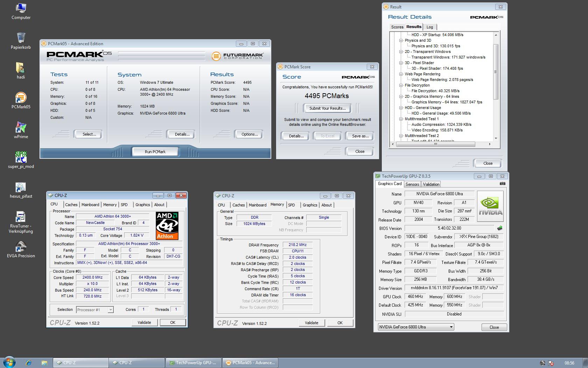588x368 pixels.
Task: Collapse the Web Page Rendering node
Action: point(401,74)
